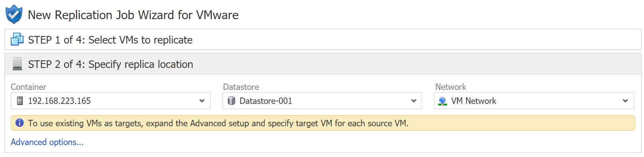644x157 pixels.
Task: Expand the Datastore dropdown arrow
Action: click(x=414, y=101)
